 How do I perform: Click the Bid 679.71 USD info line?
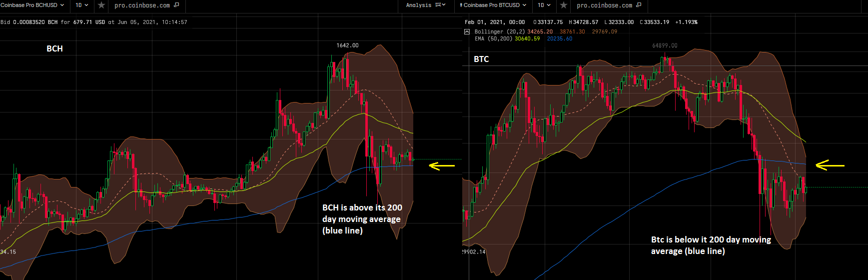pyautogui.click(x=94, y=22)
